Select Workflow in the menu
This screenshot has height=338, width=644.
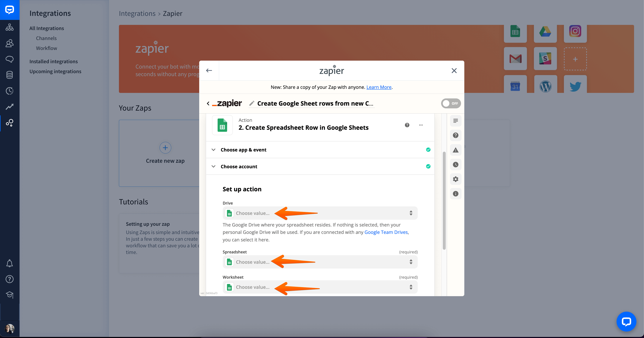click(x=47, y=48)
